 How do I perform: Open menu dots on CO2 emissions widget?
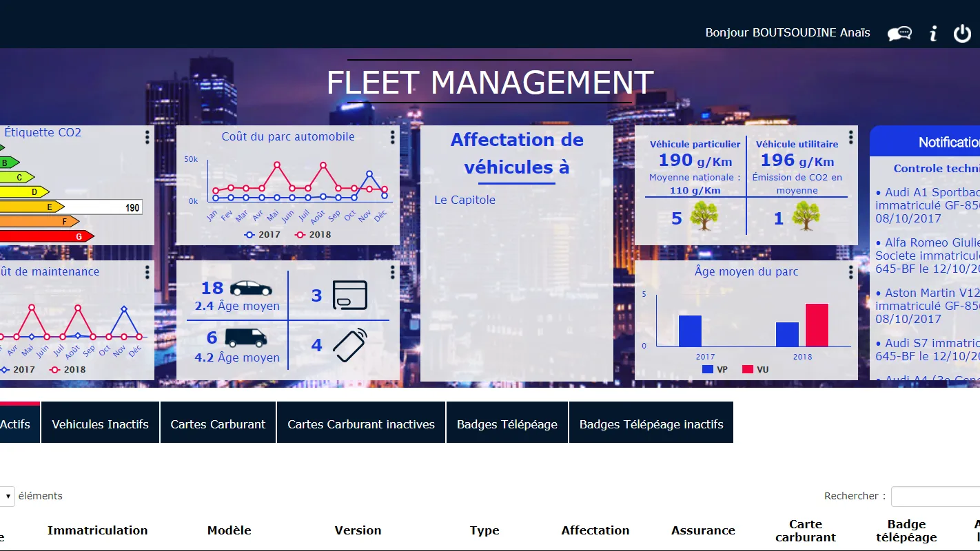(850, 137)
